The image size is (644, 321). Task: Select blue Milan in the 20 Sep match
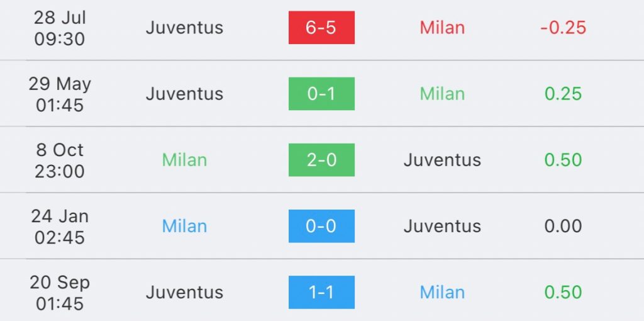click(442, 292)
